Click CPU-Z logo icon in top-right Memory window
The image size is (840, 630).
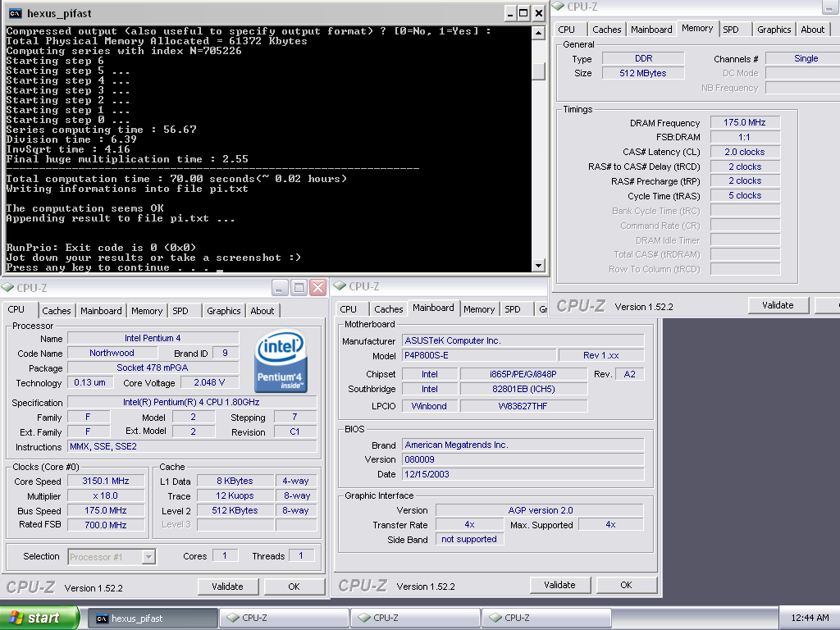point(558,6)
